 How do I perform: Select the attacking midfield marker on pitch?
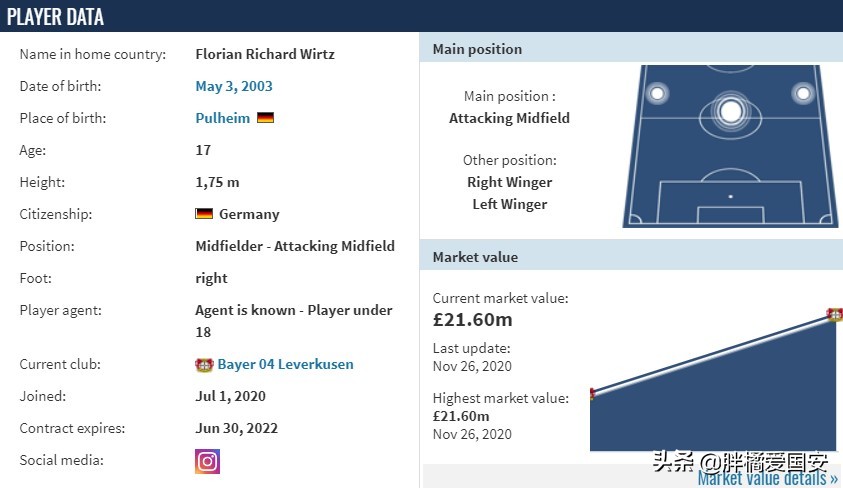730,111
